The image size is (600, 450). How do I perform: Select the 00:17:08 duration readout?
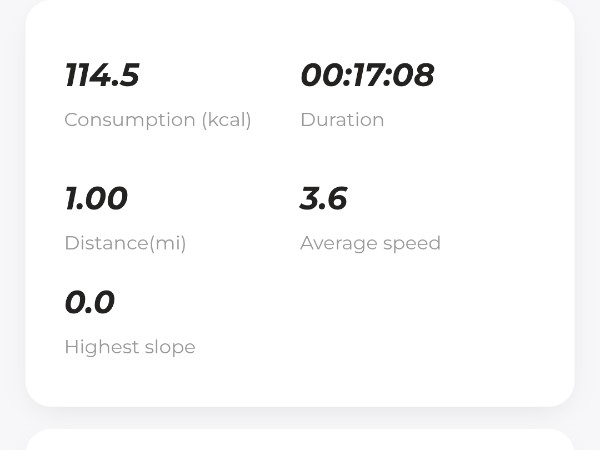(x=367, y=76)
